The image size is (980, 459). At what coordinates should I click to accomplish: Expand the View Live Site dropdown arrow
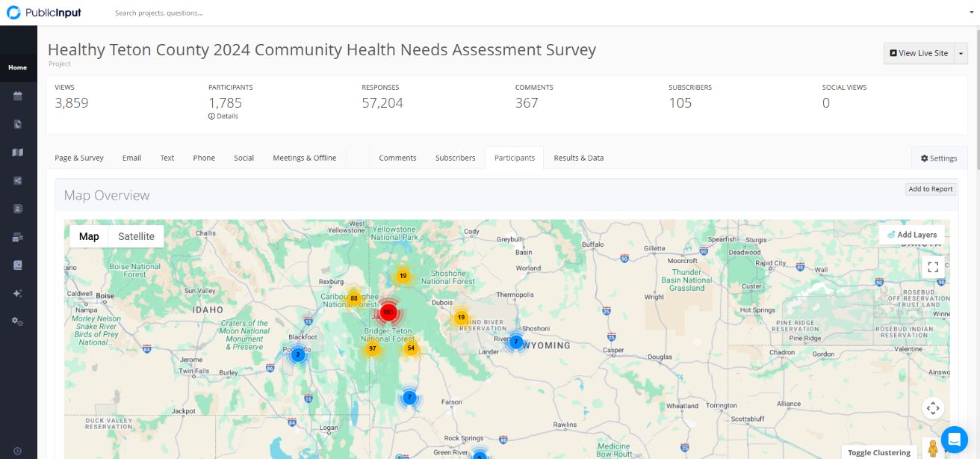[961, 53]
